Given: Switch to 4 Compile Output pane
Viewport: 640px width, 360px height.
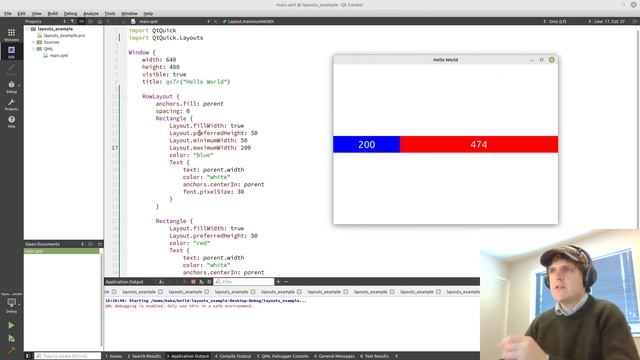Looking at the screenshot, I should click(x=233, y=356).
